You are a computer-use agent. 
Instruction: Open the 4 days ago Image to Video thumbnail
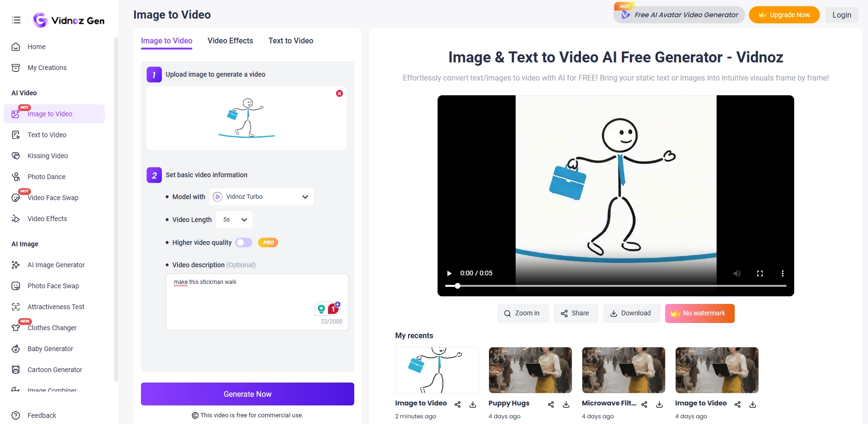click(x=717, y=370)
